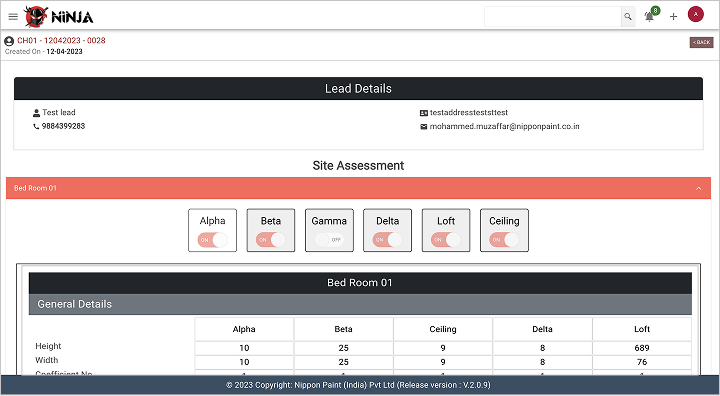Screen dimensions: 720x396
Task: Click the Bed Room 01 accordion header
Action: tap(358, 188)
